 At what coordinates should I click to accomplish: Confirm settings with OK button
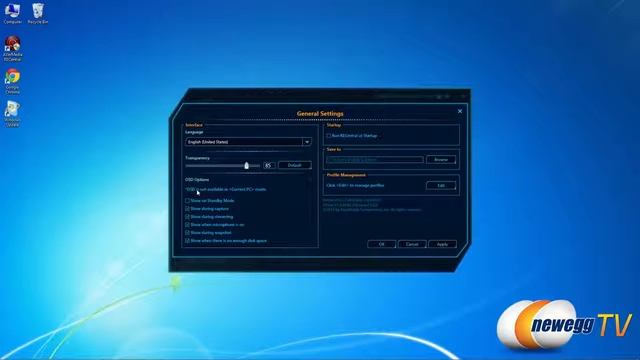381,244
